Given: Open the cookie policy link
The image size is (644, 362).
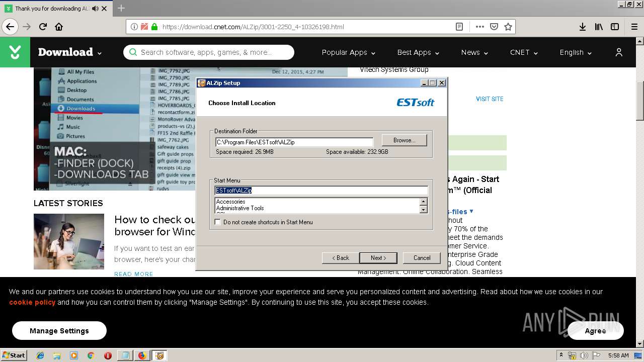Looking at the screenshot, I should coord(32,302).
